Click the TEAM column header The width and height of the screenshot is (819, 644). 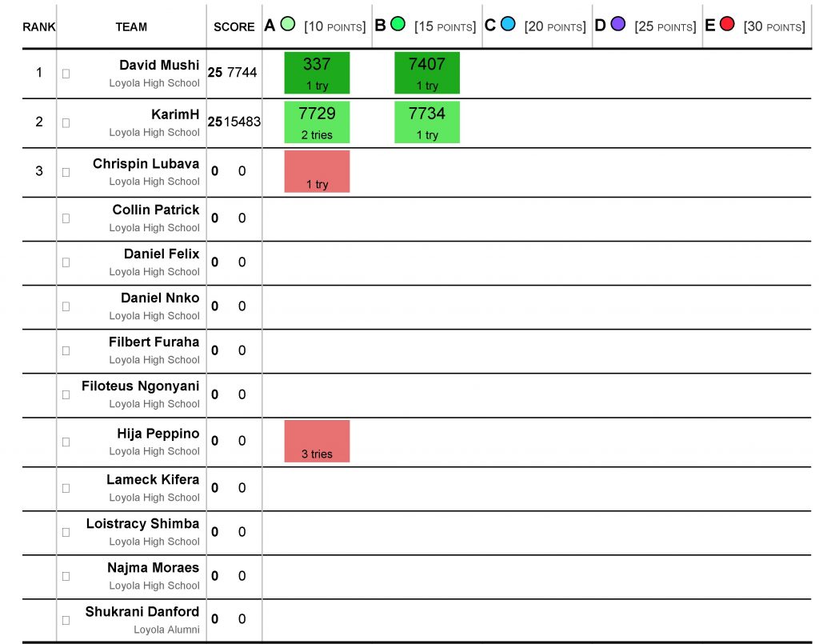(x=131, y=27)
